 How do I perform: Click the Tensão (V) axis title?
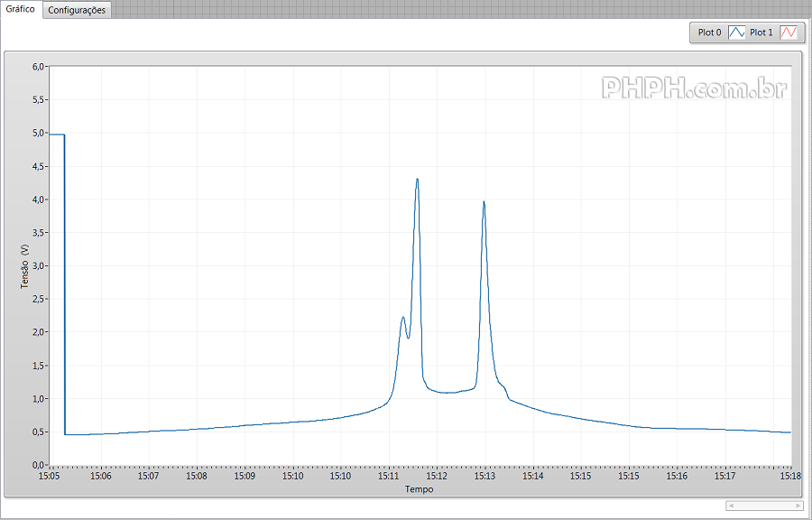pos(25,265)
